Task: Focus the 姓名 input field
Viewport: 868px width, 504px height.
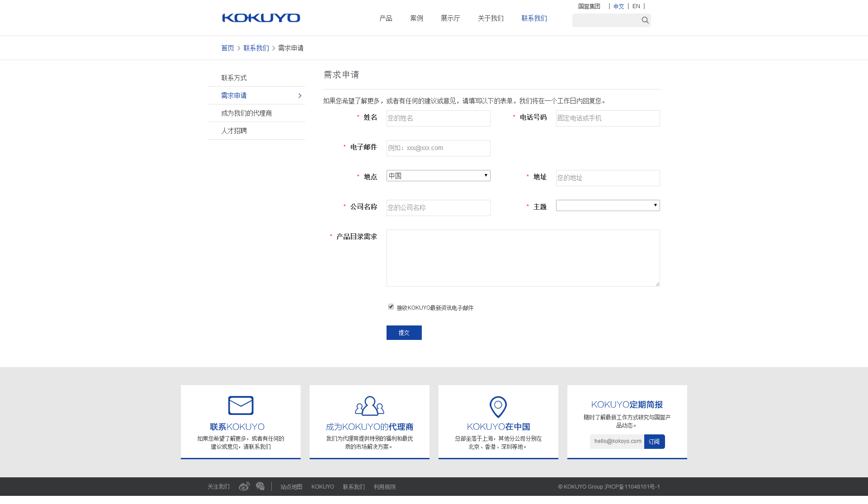Action: coord(439,118)
